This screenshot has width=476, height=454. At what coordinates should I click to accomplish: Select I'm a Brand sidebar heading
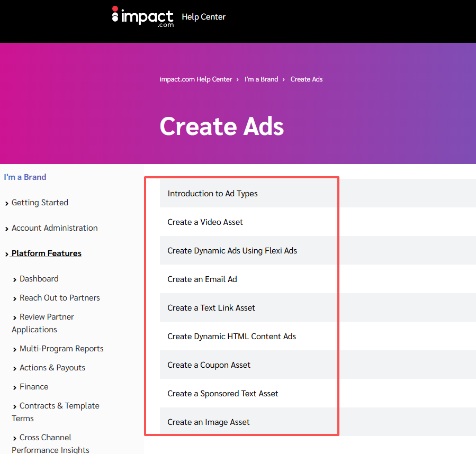pos(25,177)
